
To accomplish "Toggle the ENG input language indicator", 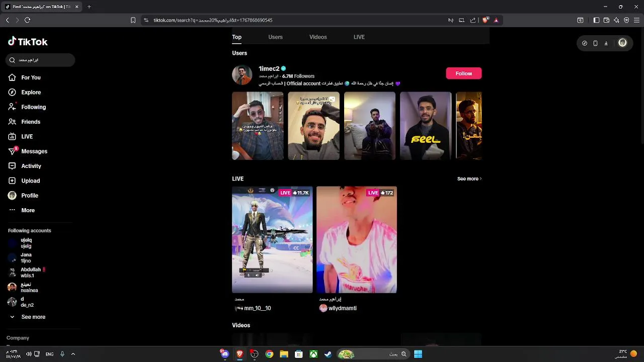I will tap(49, 354).
